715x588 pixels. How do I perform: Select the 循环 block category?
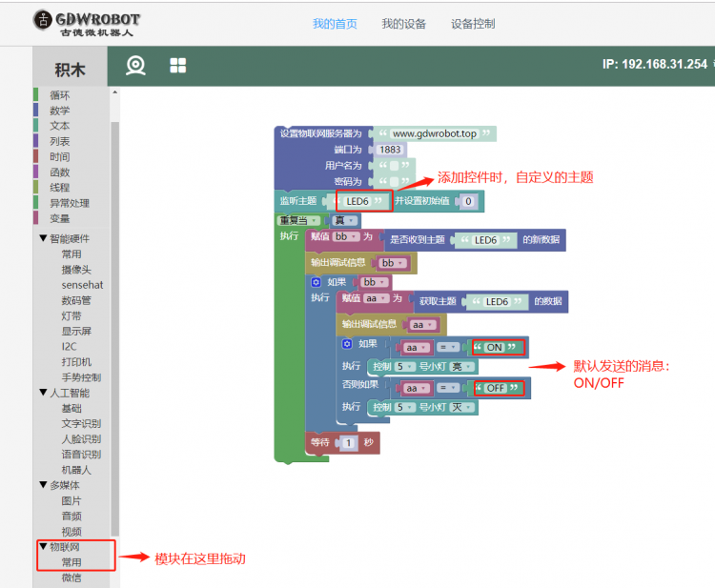point(60,95)
